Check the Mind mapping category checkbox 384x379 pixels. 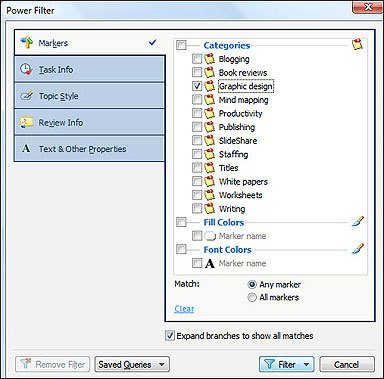197,100
